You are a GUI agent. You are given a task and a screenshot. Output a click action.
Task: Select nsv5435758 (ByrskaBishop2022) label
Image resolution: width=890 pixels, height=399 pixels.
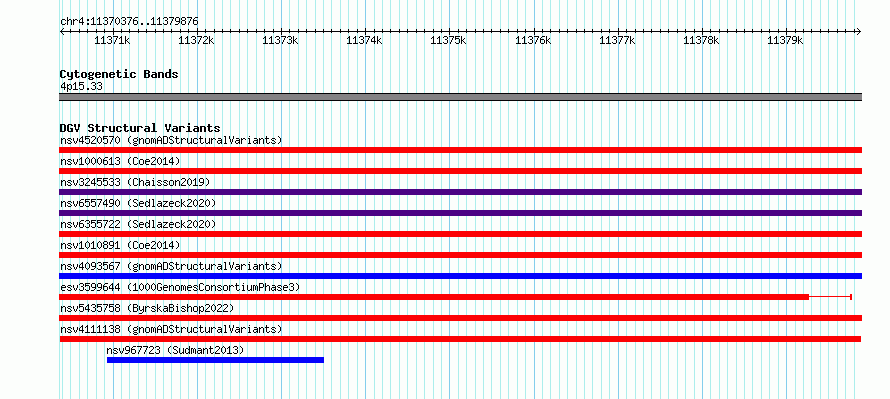(147, 308)
